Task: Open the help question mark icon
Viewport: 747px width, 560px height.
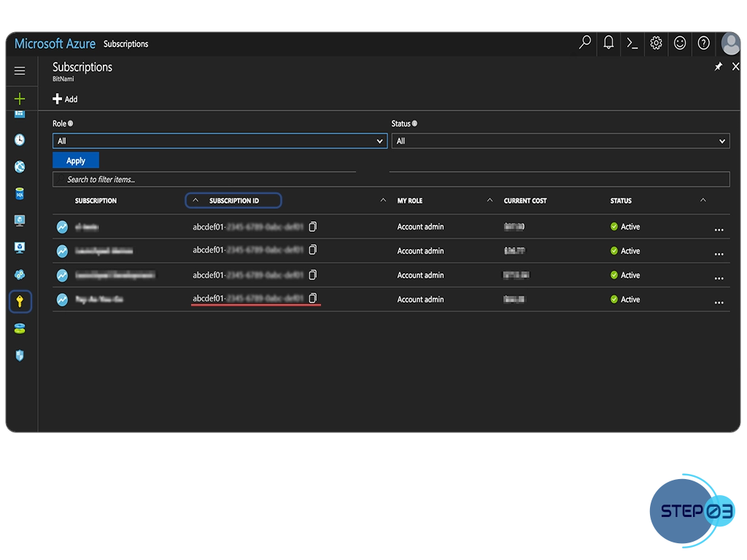Action: point(703,43)
